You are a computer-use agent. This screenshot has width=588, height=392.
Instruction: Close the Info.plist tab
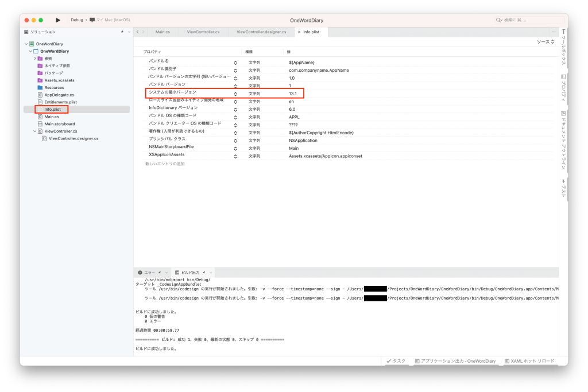(299, 32)
